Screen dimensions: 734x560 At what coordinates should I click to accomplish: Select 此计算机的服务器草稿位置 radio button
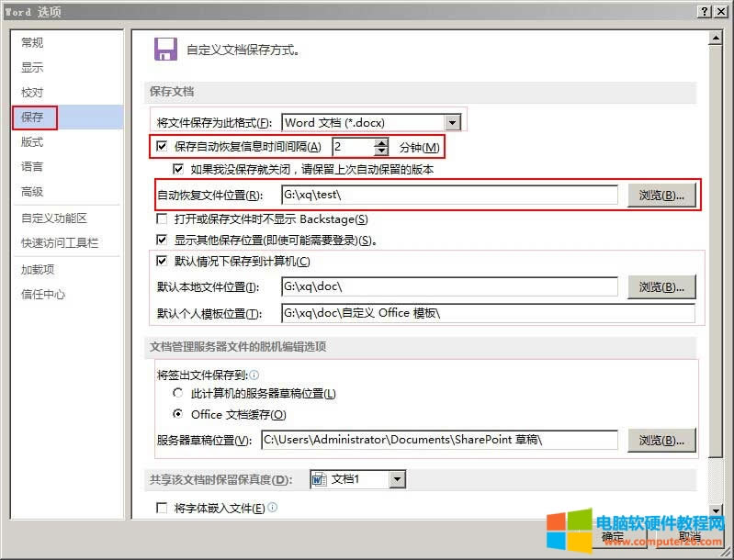178,394
